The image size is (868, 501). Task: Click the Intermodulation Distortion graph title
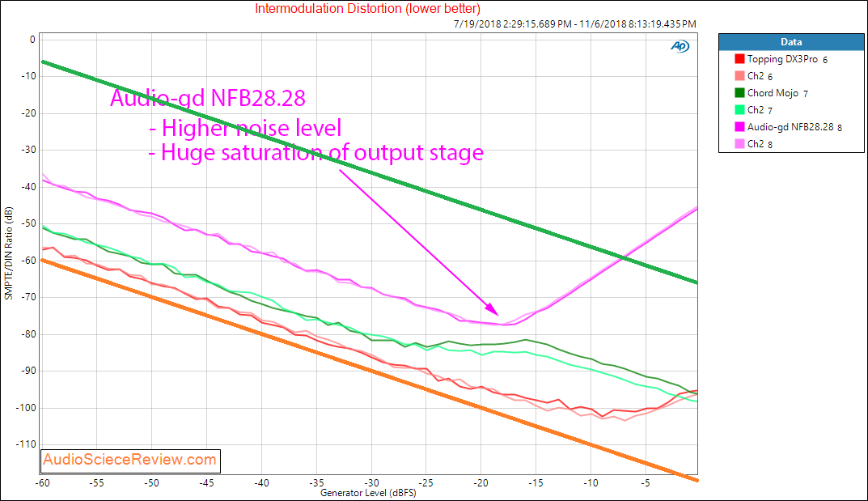coord(367,9)
